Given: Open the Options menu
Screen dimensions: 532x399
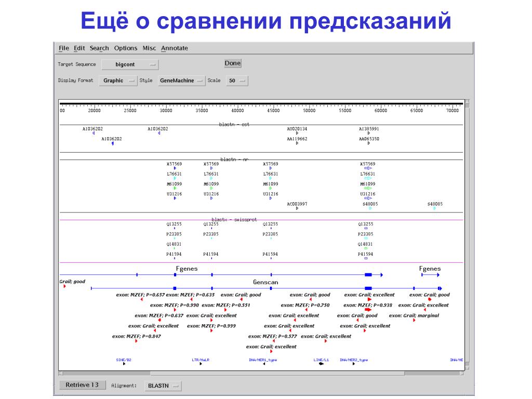Looking at the screenshot, I should click(126, 48).
